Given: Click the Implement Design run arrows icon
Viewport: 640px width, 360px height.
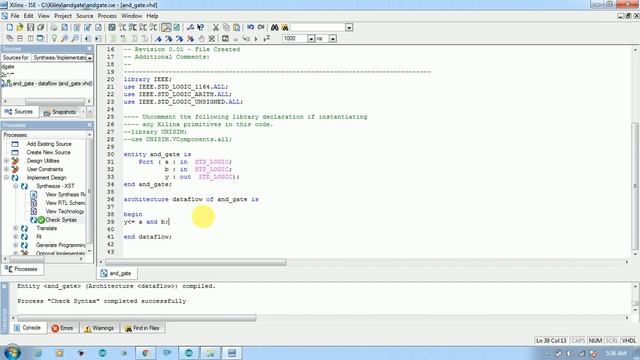Looking at the screenshot, I should tap(15, 178).
